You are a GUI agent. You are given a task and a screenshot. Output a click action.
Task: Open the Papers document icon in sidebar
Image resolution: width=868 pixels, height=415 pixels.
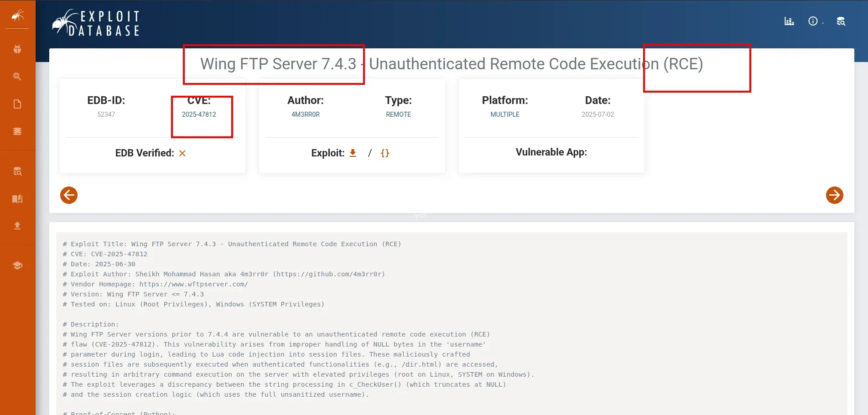click(17, 104)
